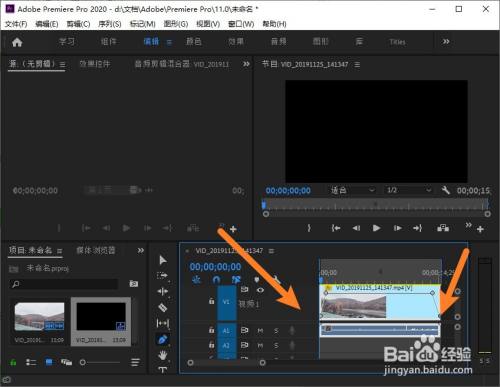Go to In point in program monitor

coord(336,228)
